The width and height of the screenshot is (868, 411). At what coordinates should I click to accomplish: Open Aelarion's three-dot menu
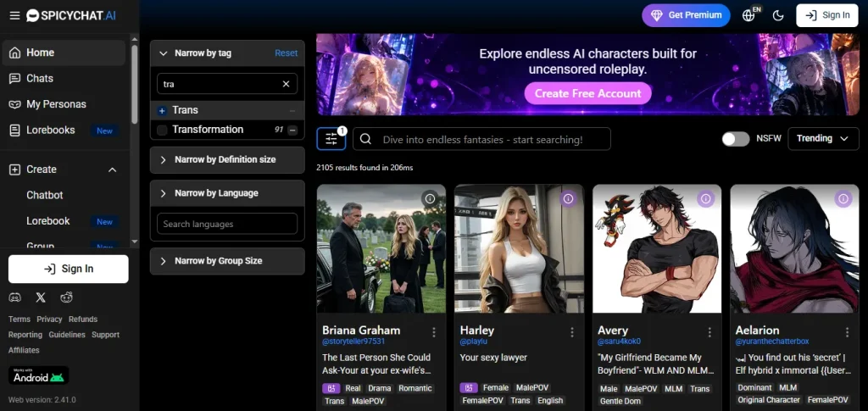click(x=847, y=332)
